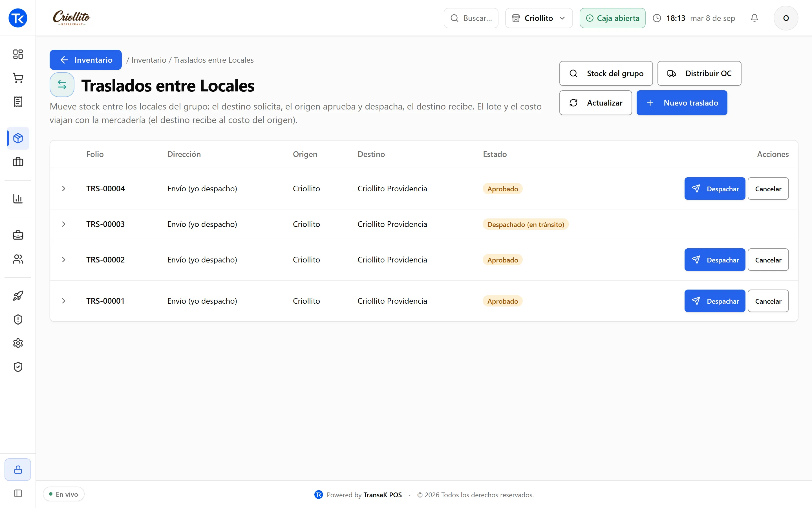
Task: Open Stock del grupo
Action: coord(606,73)
